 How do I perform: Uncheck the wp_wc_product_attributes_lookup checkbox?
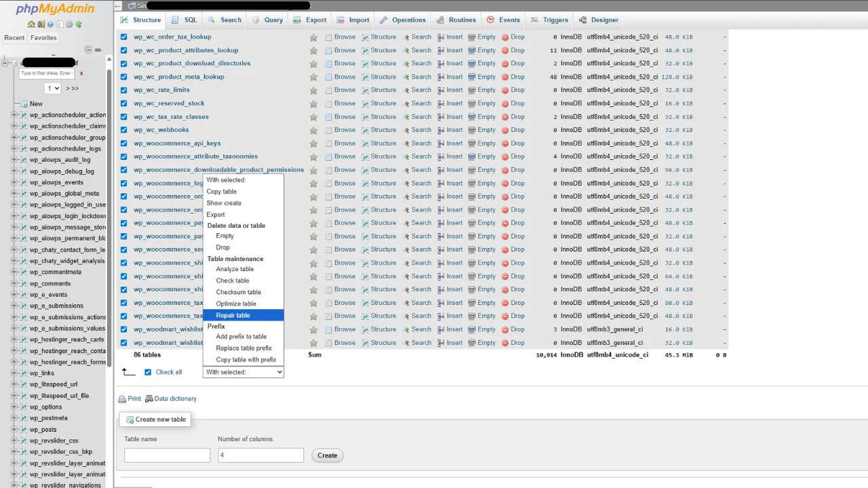pyautogui.click(x=123, y=50)
